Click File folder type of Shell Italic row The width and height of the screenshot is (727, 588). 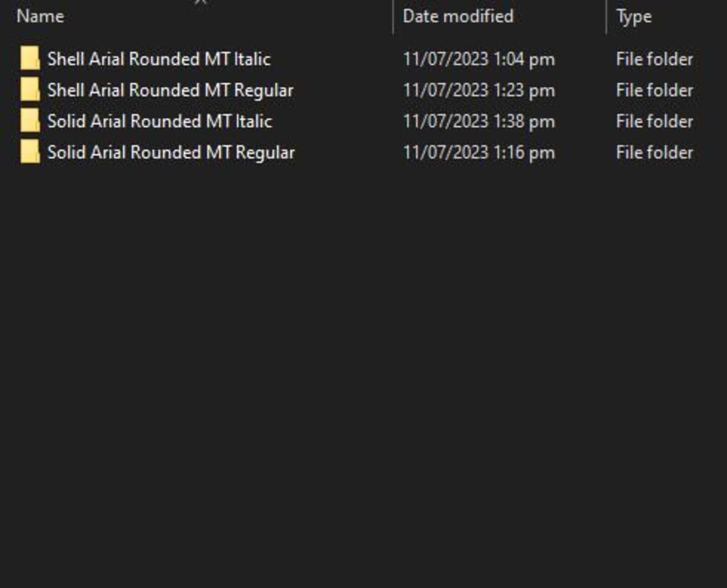[654, 59]
